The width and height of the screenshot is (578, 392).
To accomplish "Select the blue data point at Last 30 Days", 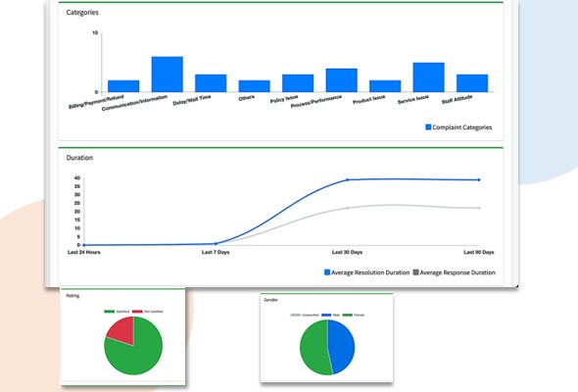I will point(347,180).
